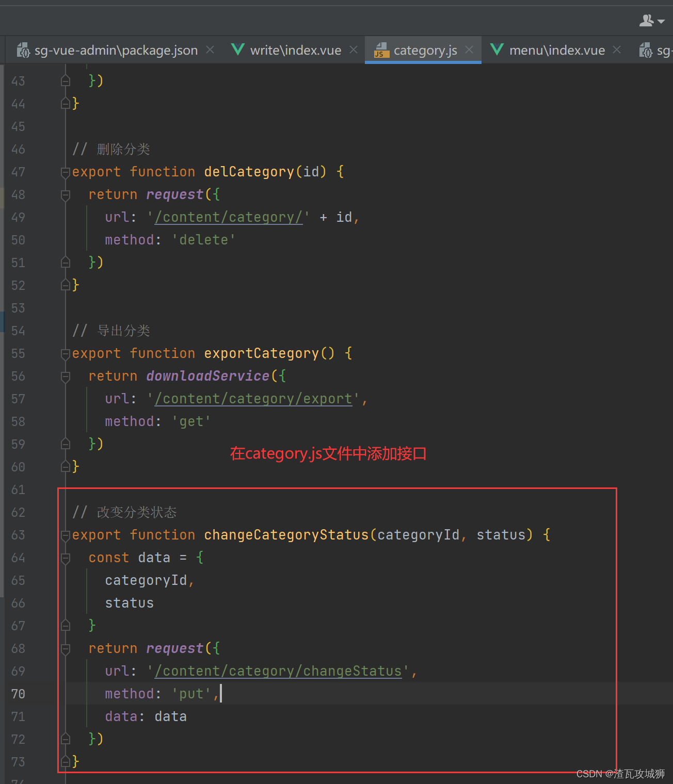
Task: Click the 'put' method string
Action: point(191,694)
